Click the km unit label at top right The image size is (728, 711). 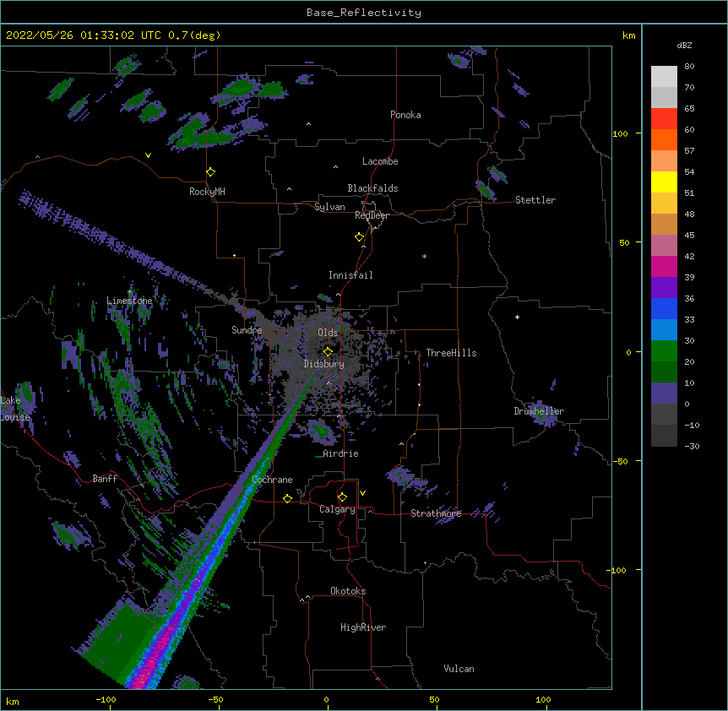pos(628,35)
